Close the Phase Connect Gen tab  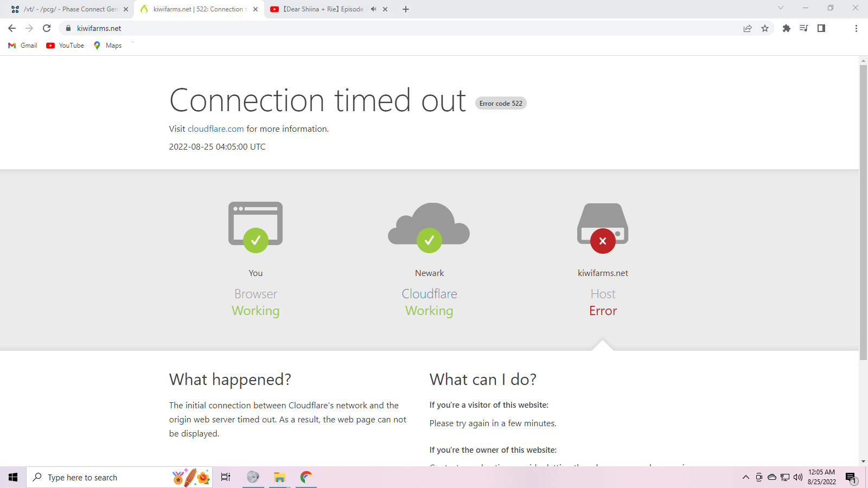tap(126, 9)
